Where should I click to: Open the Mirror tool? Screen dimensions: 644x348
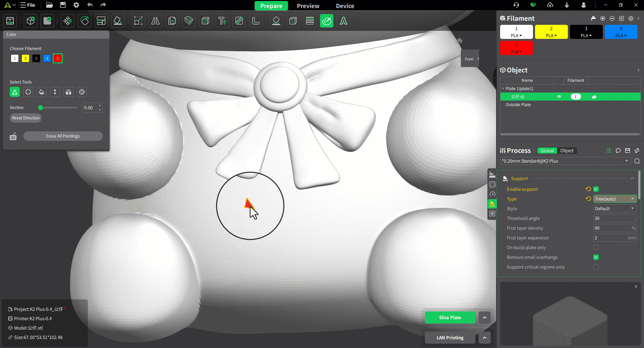(155, 21)
